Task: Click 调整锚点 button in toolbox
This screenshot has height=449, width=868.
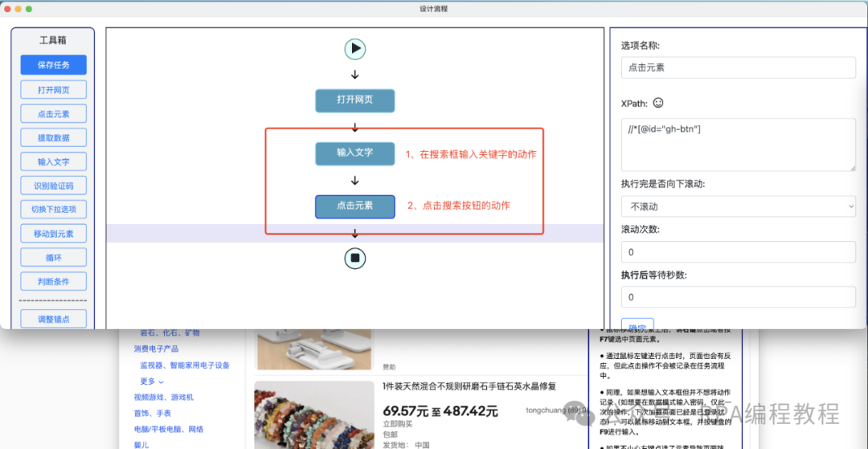Action: [x=54, y=319]
